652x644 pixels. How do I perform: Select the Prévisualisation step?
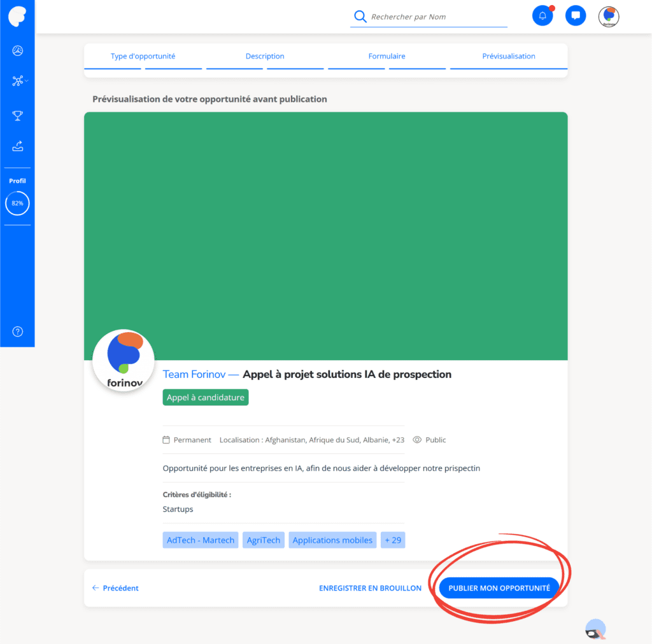point(509,56)
